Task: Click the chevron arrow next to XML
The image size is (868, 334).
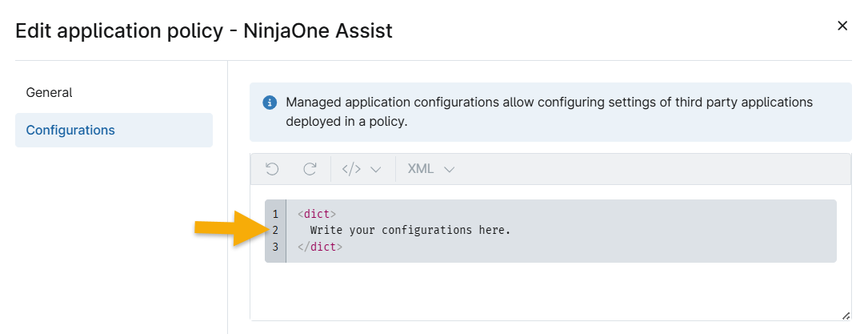Action: tap(450, 170)
